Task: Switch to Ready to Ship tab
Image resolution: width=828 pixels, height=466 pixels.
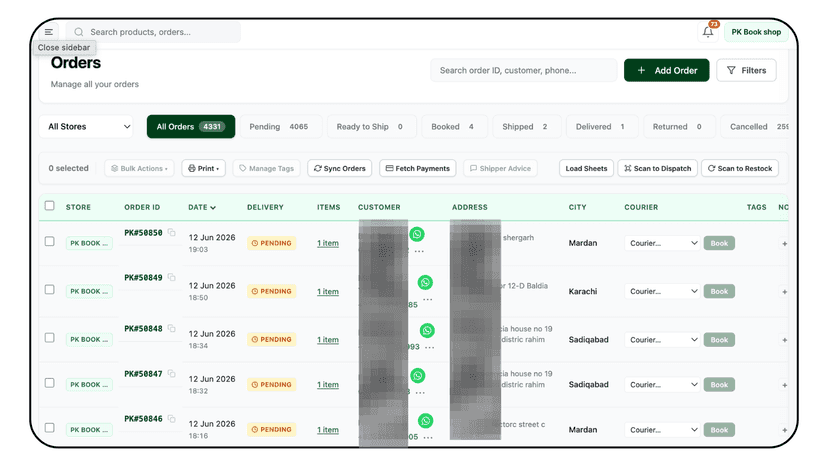Action: [372, 127]
